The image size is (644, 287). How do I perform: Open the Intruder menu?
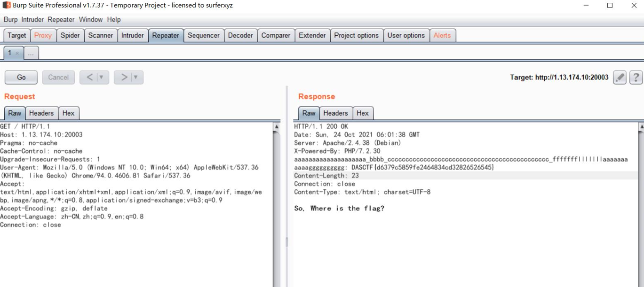pyautogui.click(x=32, y=20)
